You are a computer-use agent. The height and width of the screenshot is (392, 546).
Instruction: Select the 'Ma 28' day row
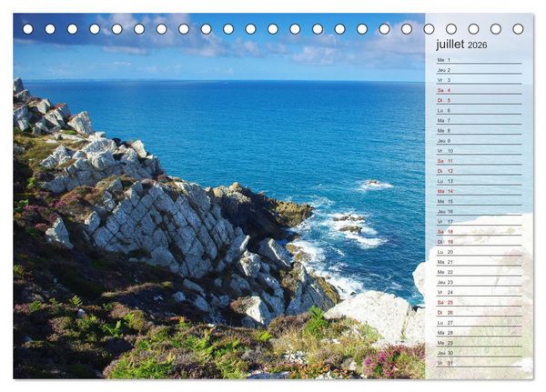click(480, 333)
